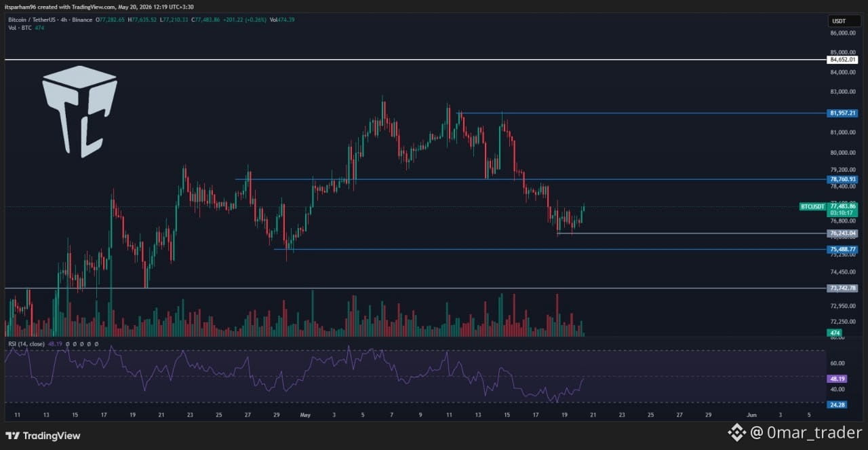Click the 24.28 RSI axis label
The height and width of the screenshot is (450, 868).
[837, 405]
